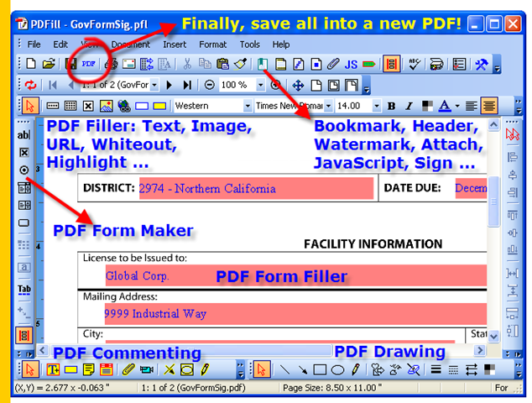This screenshot has width=532, height=403.
Task: Click the paperclip Attach icon in top toolbar
Action: [x=333, y=64]
